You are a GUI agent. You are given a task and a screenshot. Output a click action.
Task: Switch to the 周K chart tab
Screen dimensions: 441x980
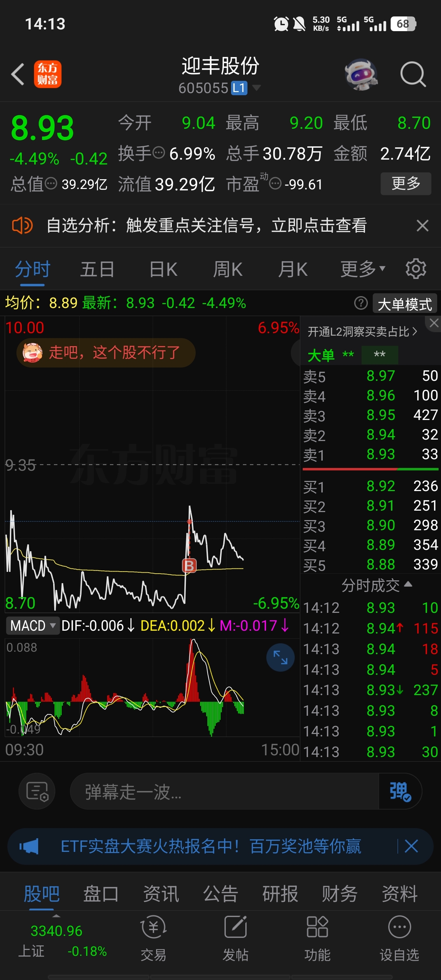coord(227,269)
